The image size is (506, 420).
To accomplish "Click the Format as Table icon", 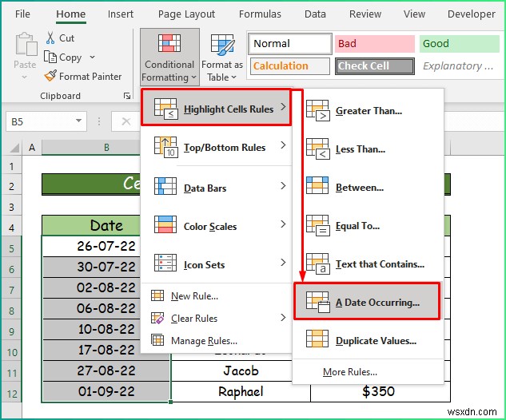I will coord(222,44).
